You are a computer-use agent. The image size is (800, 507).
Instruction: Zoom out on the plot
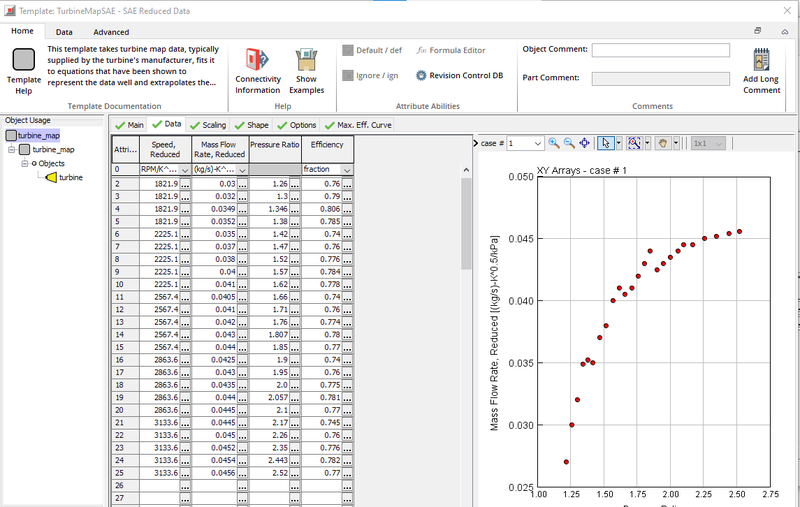pyautogui.click(x=569, y=143)
